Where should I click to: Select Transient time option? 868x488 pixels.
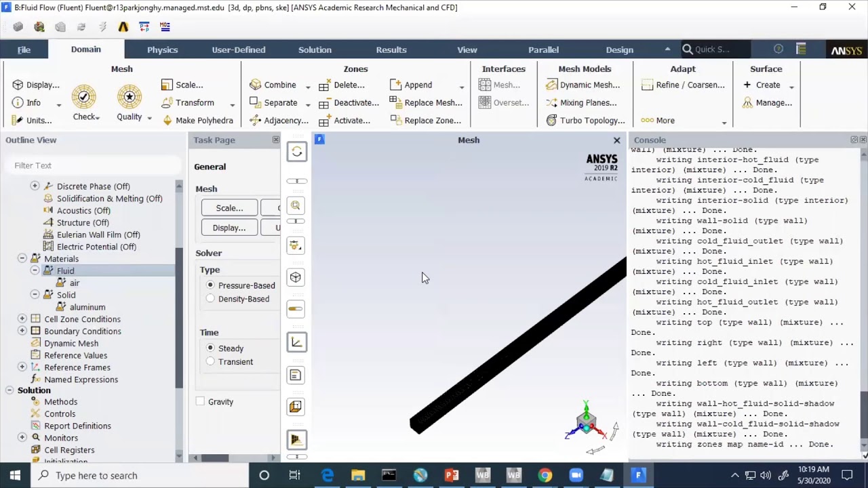click(210, 361)
